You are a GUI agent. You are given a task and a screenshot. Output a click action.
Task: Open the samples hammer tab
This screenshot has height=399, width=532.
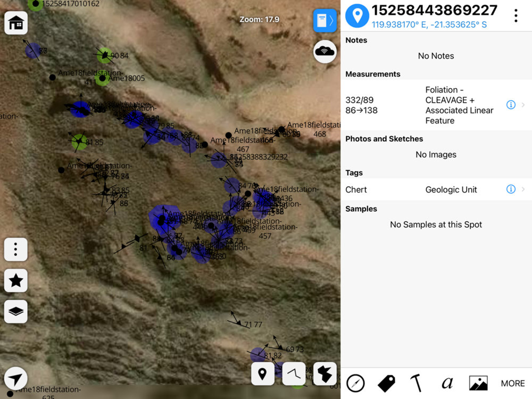pyautogui.click(x=417, y=384)
